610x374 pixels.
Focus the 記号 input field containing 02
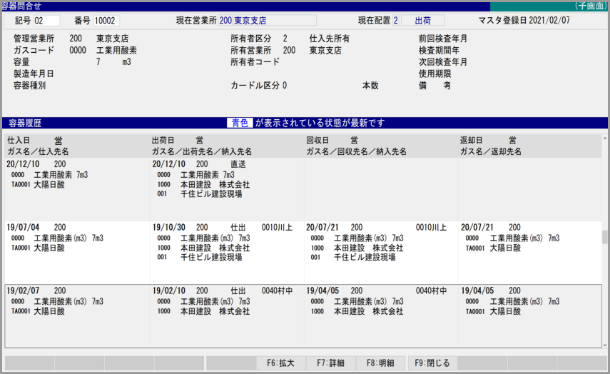click(x=47, y=21)
